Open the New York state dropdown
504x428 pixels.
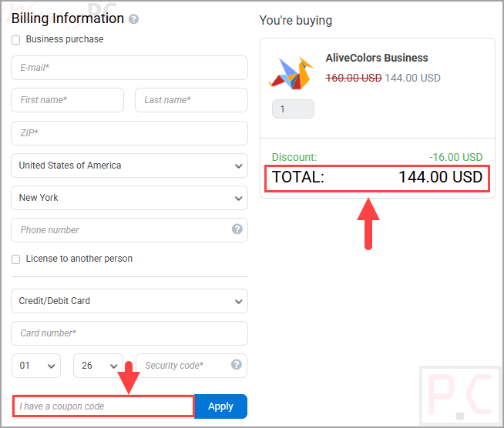pyautogui.click(x=129, y=198)
